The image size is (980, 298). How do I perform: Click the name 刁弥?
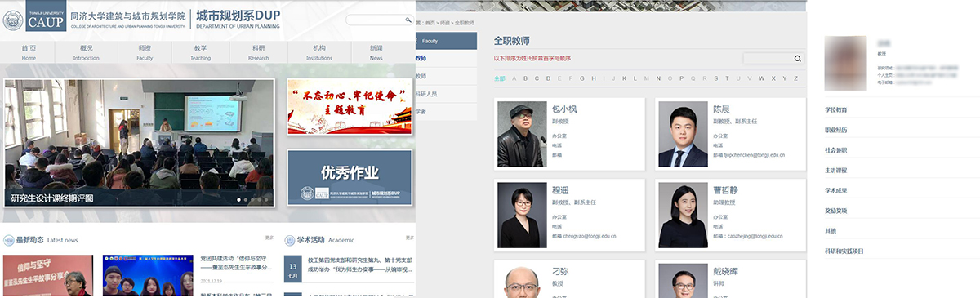560,270
